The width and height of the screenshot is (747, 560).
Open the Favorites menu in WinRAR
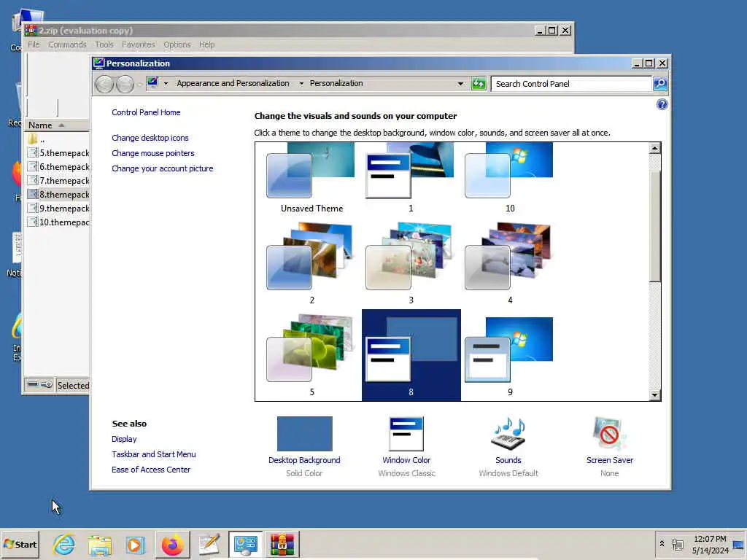point(138,44)
